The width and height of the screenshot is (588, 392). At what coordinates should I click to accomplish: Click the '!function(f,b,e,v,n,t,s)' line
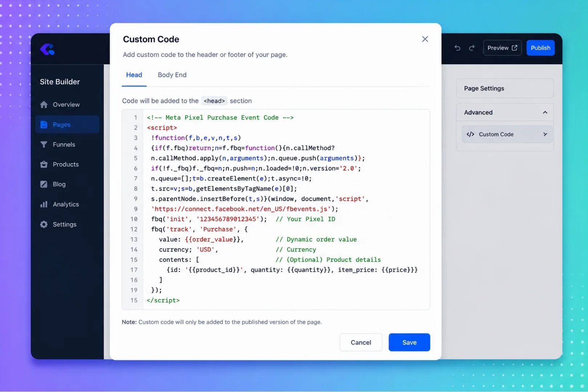click(196, 138)
